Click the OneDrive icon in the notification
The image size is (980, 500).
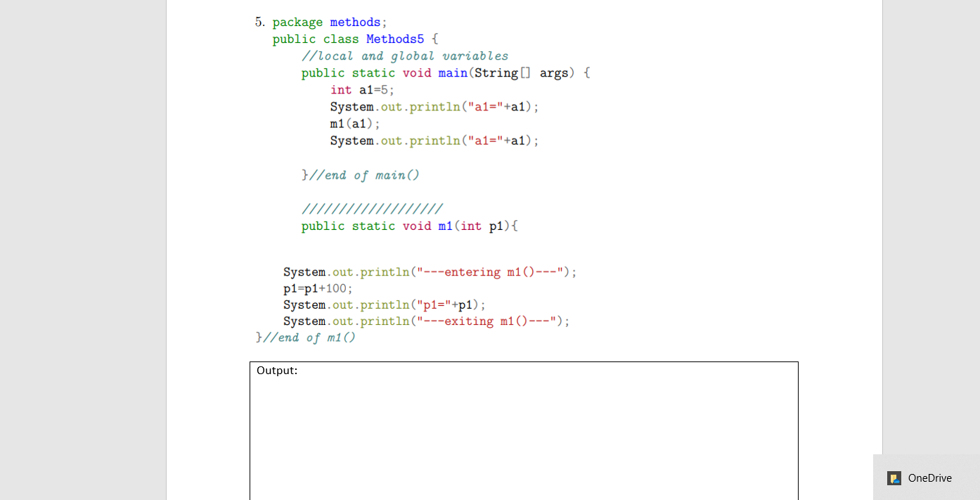pyautogui.click(x=894, y=478)
